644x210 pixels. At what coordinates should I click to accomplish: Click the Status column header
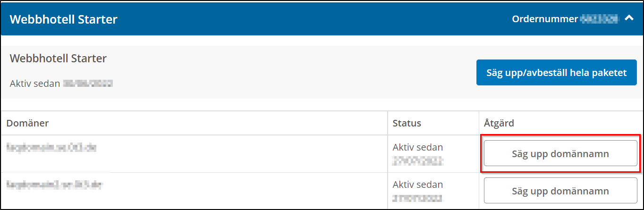coord(407,123)
